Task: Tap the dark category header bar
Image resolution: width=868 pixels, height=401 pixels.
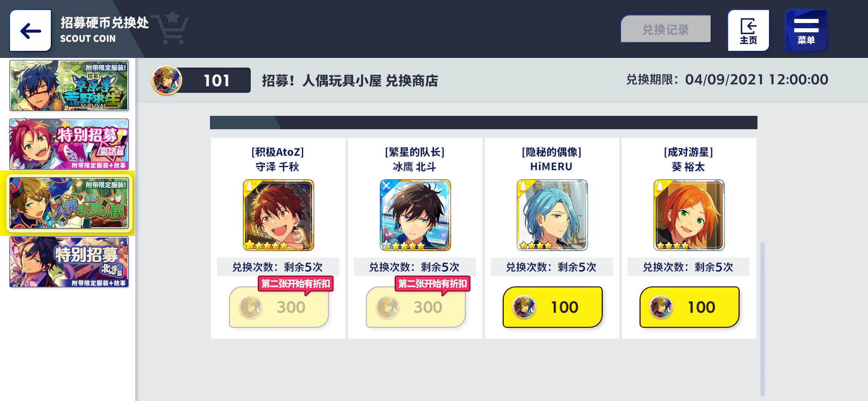Action: click(484, 123)
